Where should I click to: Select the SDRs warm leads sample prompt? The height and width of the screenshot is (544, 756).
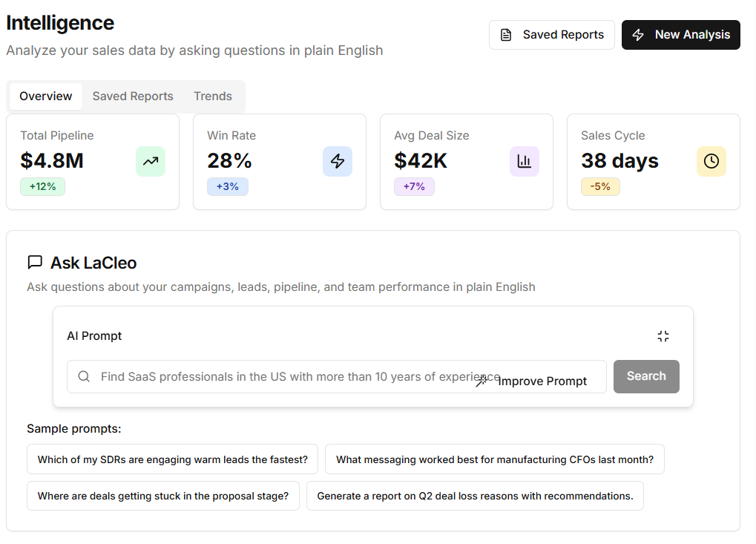[x=172, y=459]
